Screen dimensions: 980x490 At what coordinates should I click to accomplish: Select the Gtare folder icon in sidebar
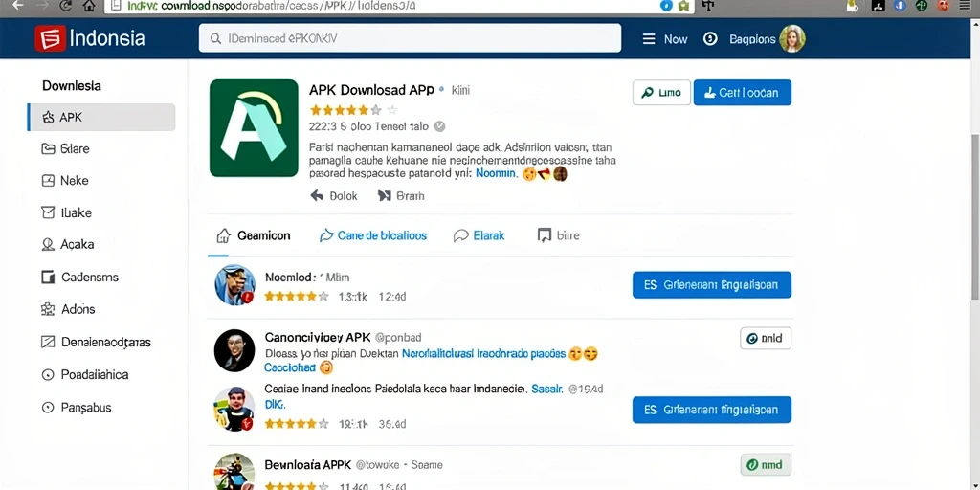click(48, 148)
